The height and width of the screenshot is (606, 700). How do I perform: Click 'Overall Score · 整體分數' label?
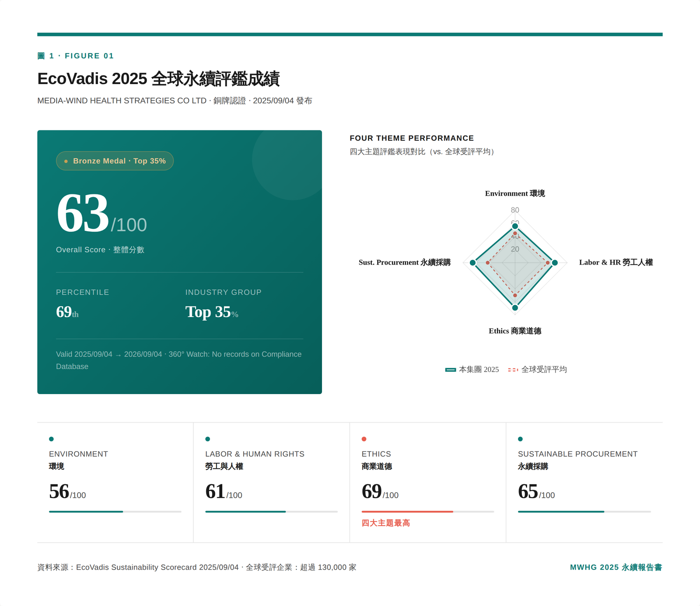coord(100,250)
